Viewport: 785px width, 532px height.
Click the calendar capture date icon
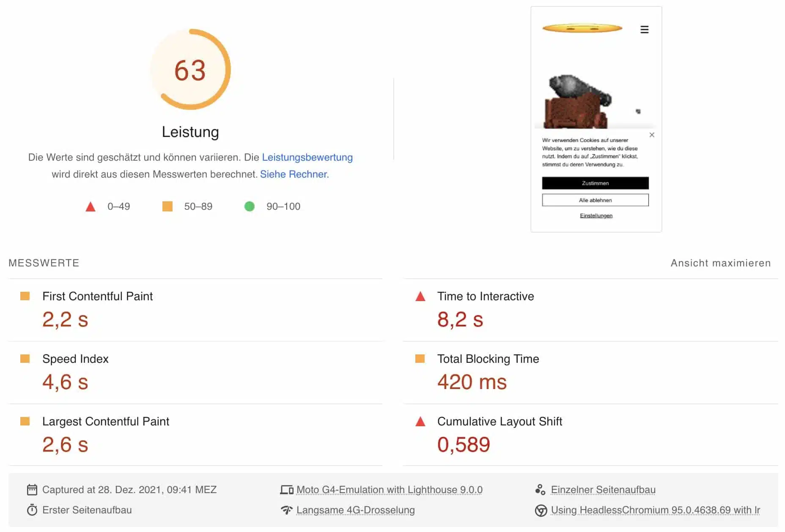pos(32,489)
